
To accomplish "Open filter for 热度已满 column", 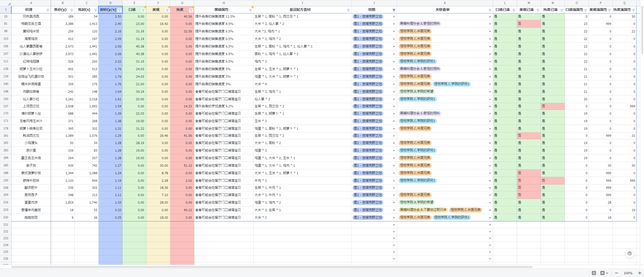I will click(x=561, y=10).
